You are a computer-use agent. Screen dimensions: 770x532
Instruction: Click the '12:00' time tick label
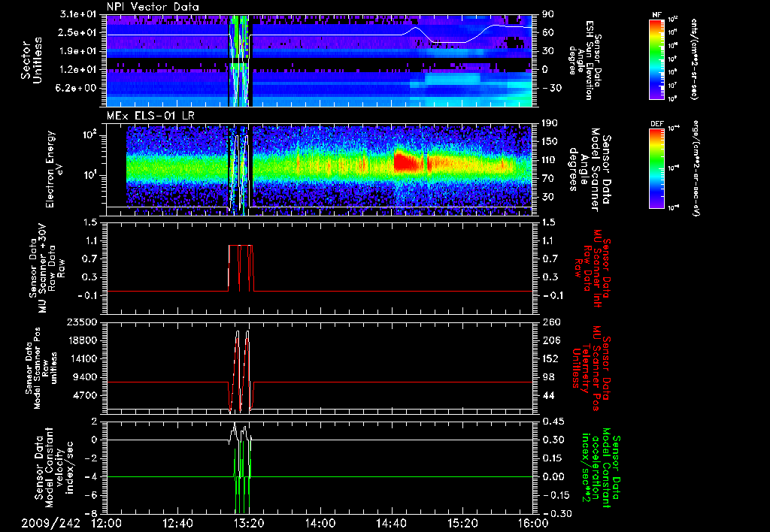point(107,523)
